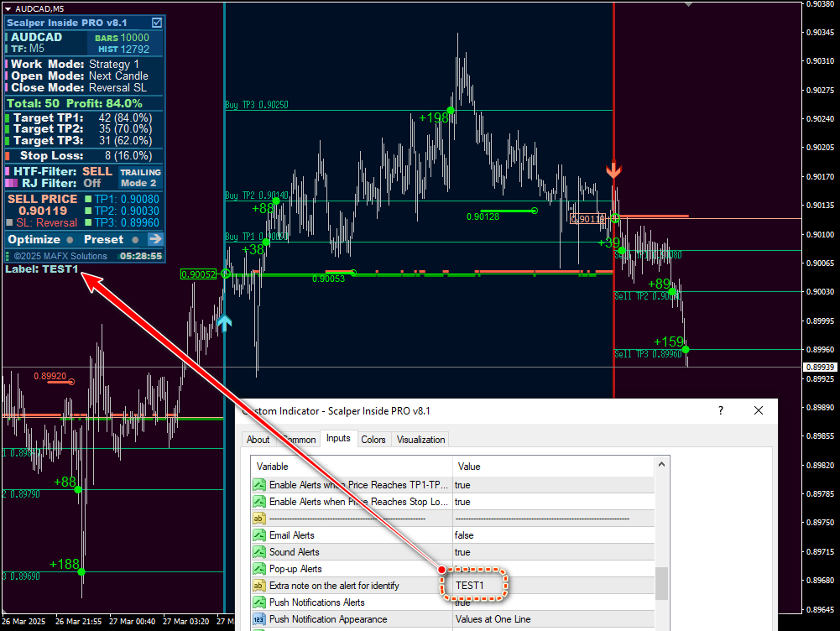Switch to the Colors tab
The height and width of the screenshot is (631, 840).
373,440
